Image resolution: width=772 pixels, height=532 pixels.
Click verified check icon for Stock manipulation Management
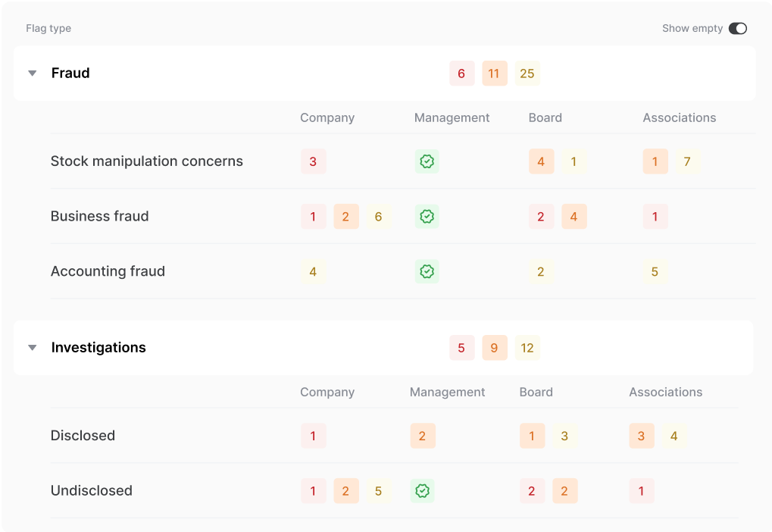[427, 161]
